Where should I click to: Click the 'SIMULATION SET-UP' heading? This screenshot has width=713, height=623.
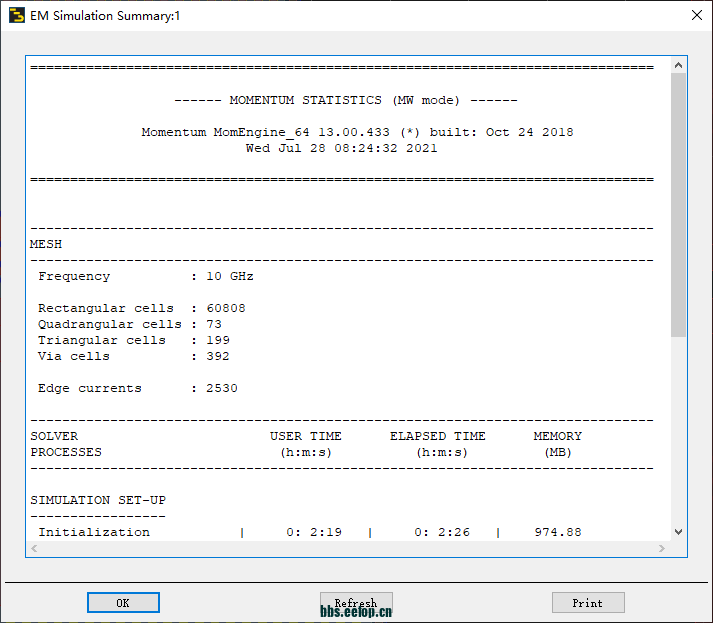coord(98,500)
